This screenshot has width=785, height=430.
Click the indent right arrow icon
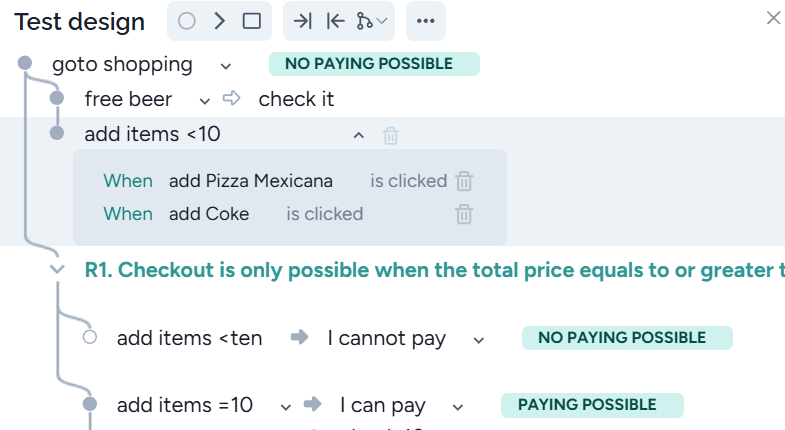point(302,21)
